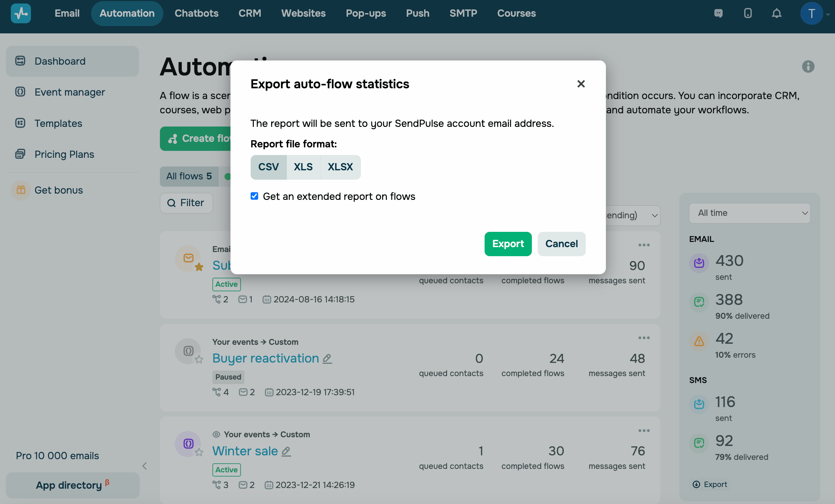Select XLSX report file format
This screenshot has width=835, height=504.
click(x=340, y=167)
